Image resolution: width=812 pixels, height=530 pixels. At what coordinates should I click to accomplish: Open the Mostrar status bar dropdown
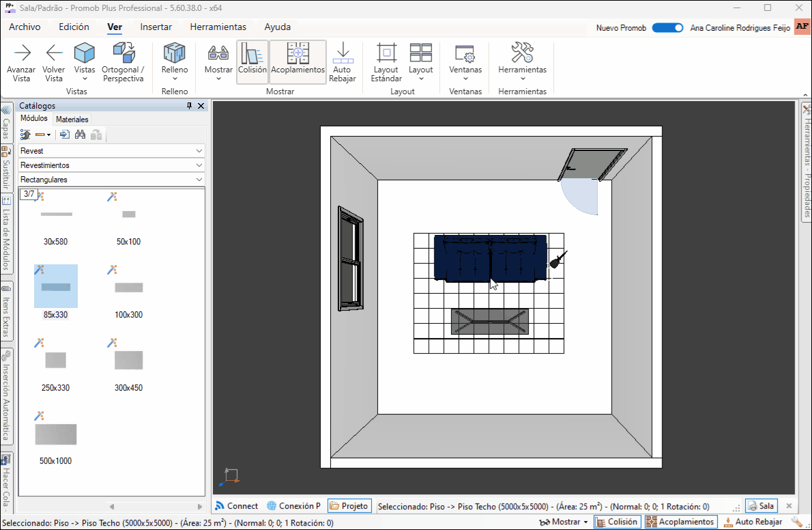[x=564, y=522]
